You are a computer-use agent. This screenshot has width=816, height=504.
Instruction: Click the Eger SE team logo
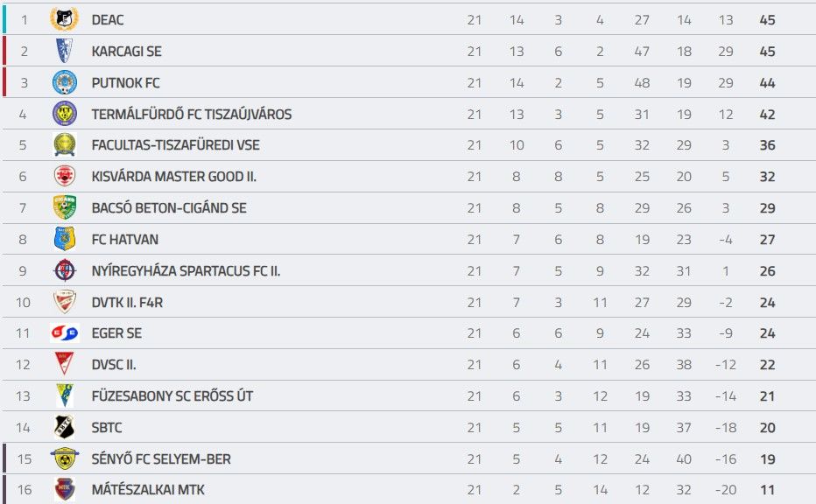point(64,333)
